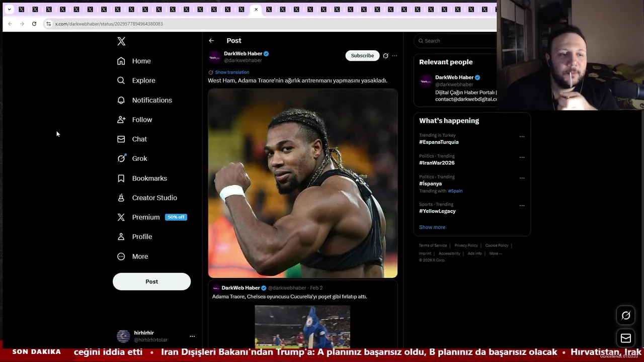Open options for #IranWar2026 trend
This screenshot has height=362, width=644.
pyautogui.click(x=522, y=157)
